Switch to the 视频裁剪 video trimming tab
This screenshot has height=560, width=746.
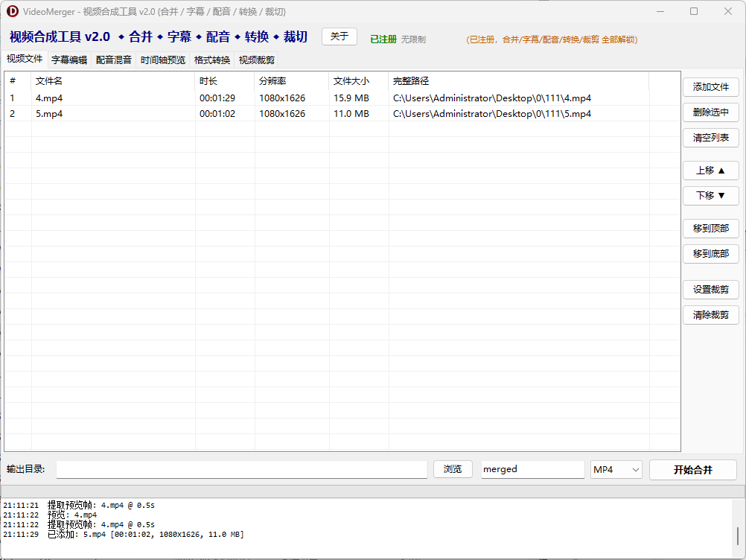coord(255,60)
